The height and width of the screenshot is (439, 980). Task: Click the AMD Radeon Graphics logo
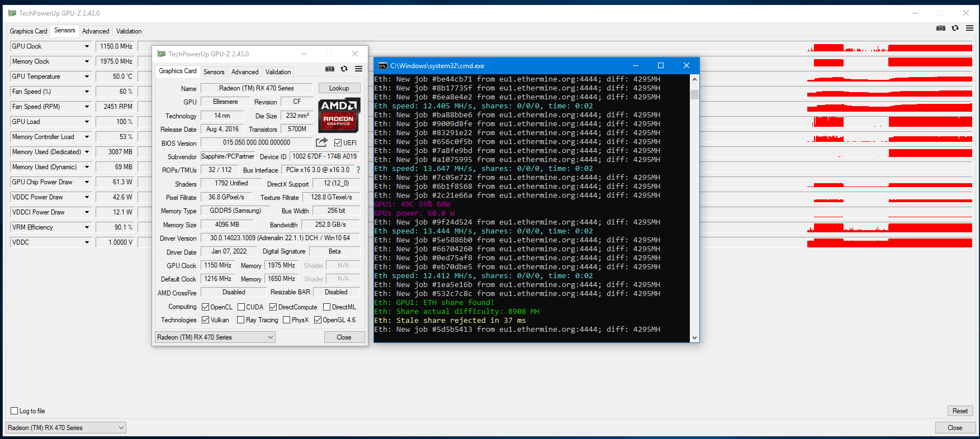click(339, 115)
